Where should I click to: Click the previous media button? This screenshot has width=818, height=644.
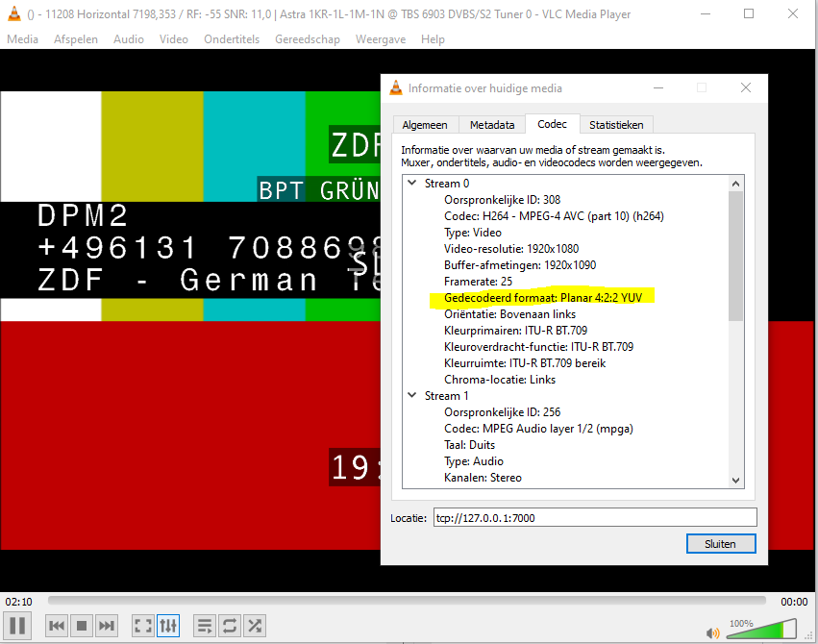point(57,626)
